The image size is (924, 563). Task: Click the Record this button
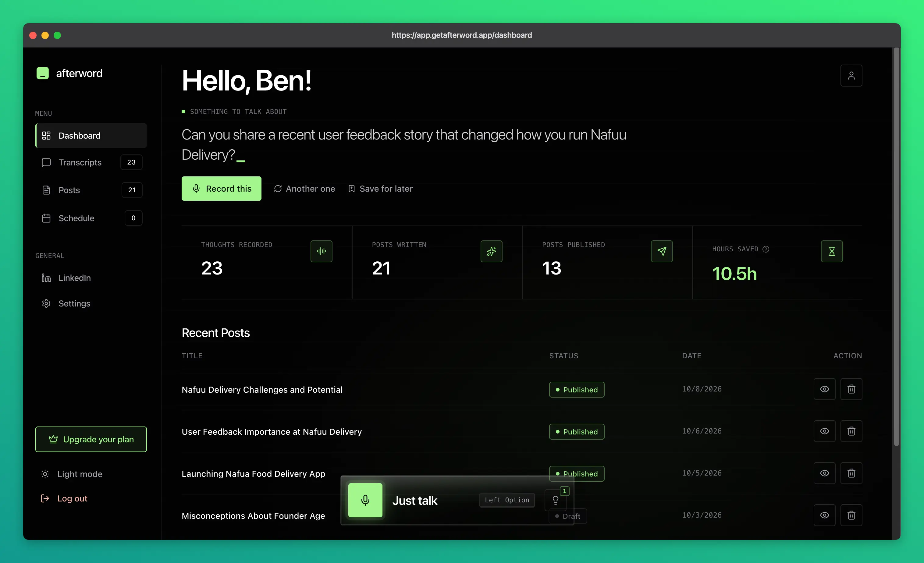221,189
